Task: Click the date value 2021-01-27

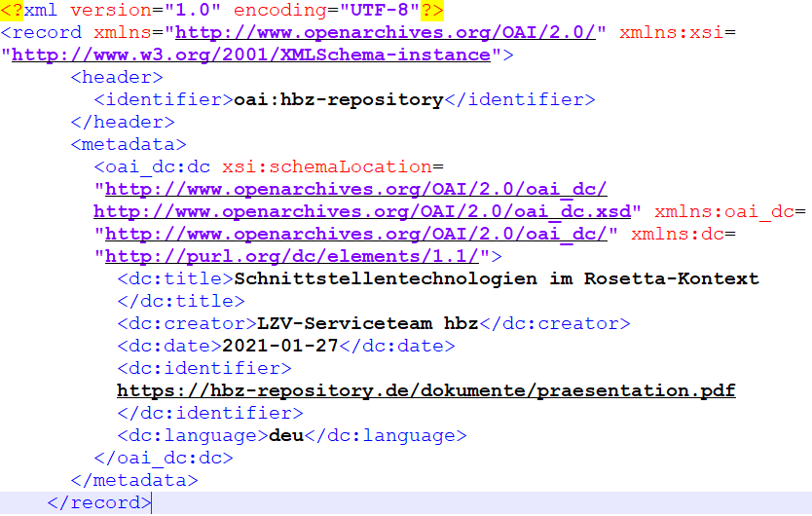Action: [x=278, y=346]
